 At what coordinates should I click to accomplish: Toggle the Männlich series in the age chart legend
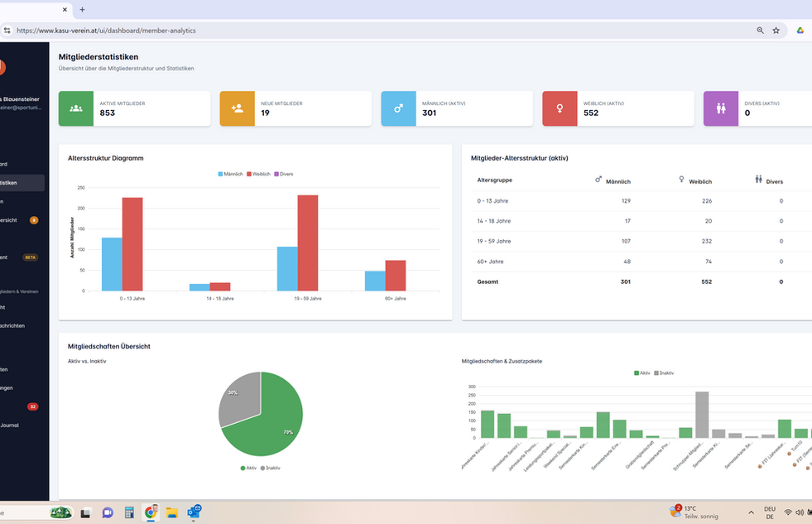coord(230,174)
